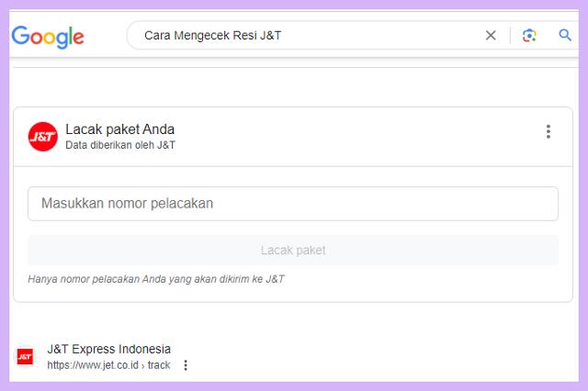Click the Google logo
Image resolution: width=588 pixels, height=391 pixels.
pos(48,37)
